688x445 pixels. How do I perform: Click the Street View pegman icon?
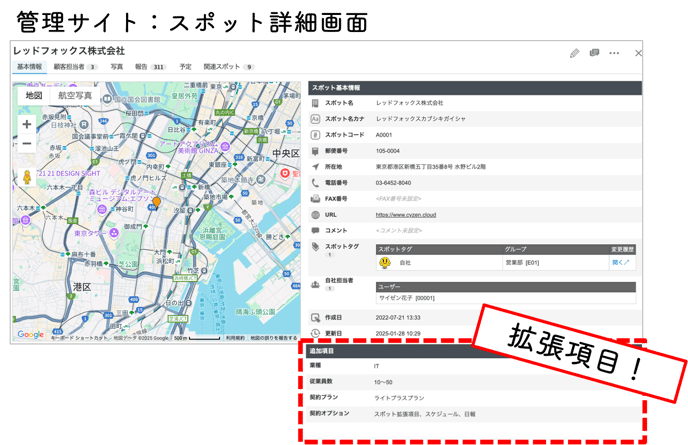[27, 177]
